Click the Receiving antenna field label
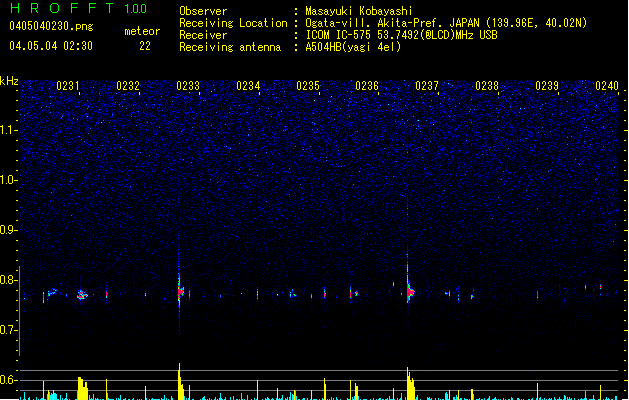 click(230, 47)
